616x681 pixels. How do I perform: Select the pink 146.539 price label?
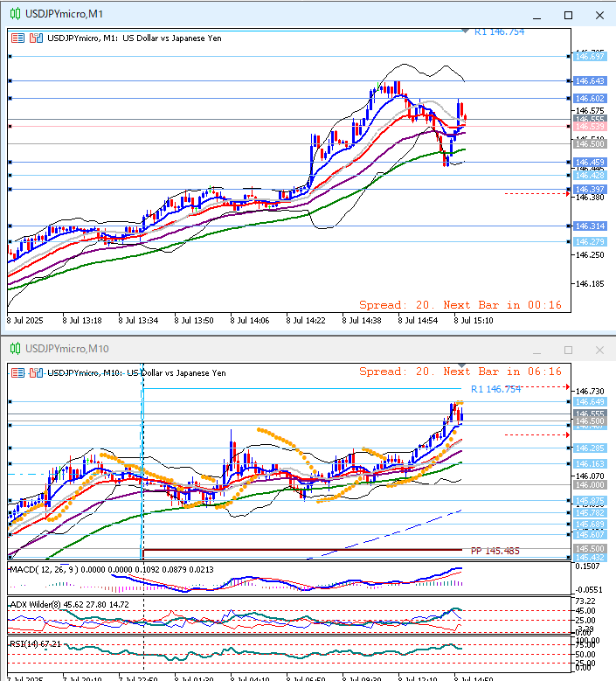tap(590, 127)
